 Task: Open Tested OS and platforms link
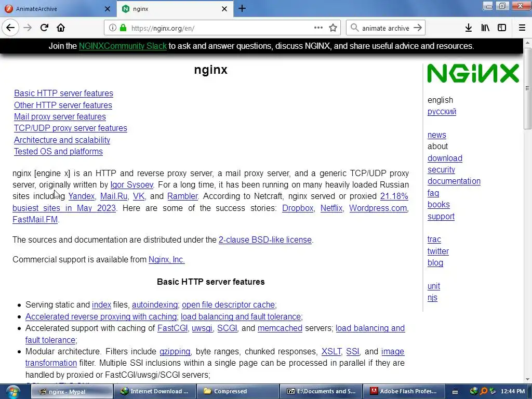pyautogui.click(x=58, y=152)
